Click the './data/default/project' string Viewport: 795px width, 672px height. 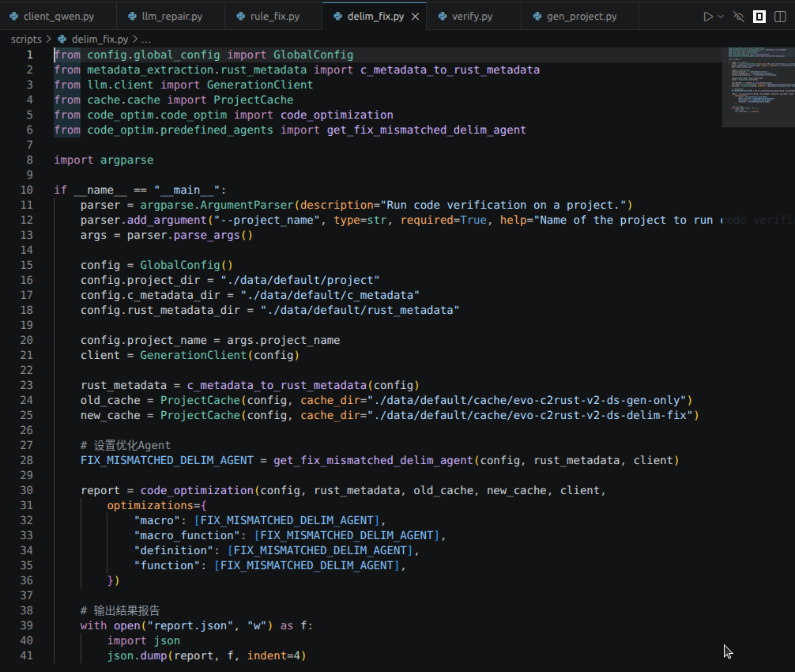[300, 281]
